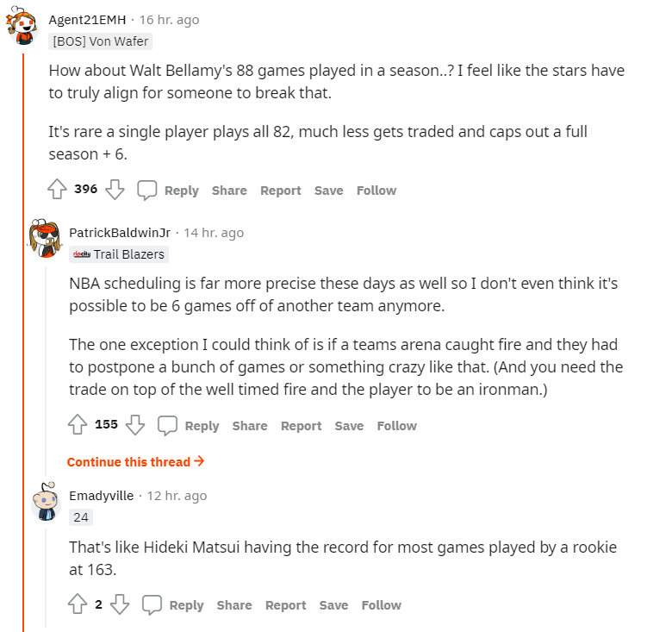Collapse Agent21EMH's thread using orange line
The image size is (672, 632).
point(23,345)
